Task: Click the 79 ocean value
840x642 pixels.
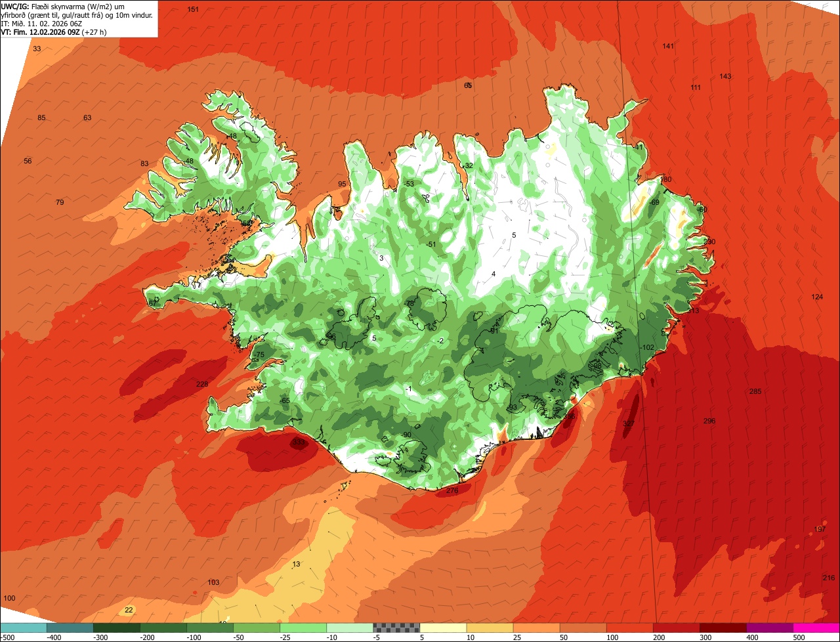Action: [x=60, y=202]
